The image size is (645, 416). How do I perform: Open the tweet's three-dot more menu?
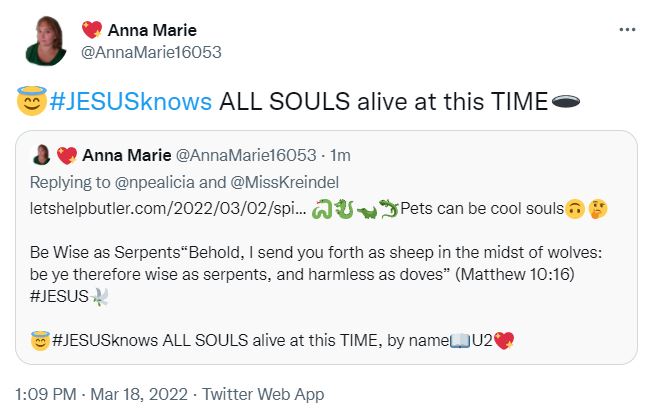(x=628, y=29)
